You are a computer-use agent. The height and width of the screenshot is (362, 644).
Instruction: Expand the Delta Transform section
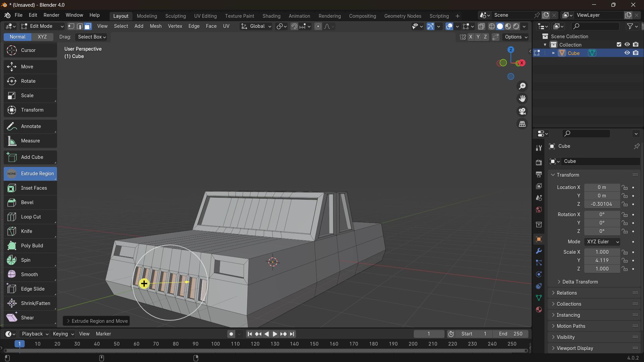(580, 282)
